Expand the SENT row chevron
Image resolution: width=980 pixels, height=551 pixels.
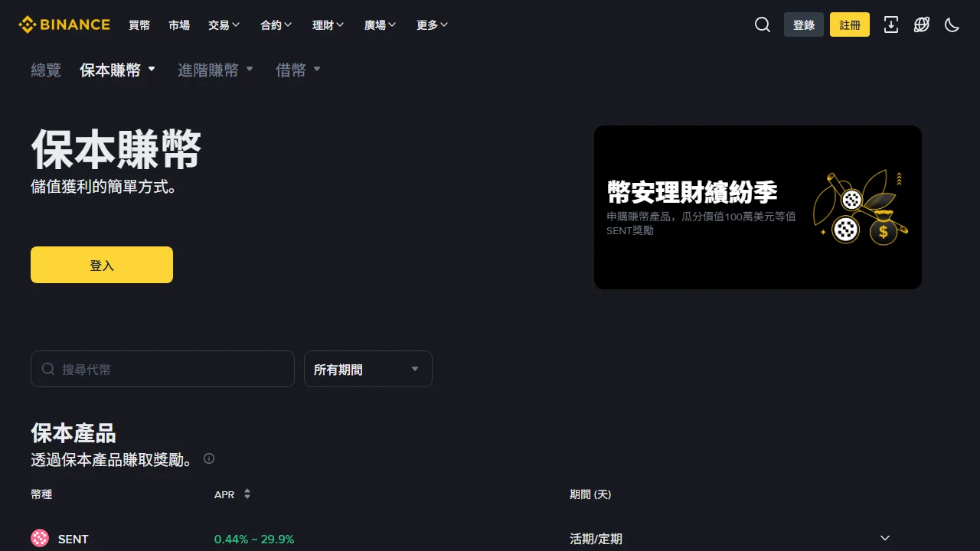click(x=885, y=539)
